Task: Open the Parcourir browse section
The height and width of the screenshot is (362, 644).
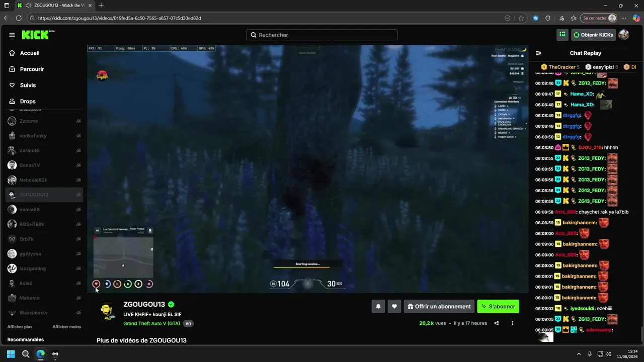Action: (32, 69)
